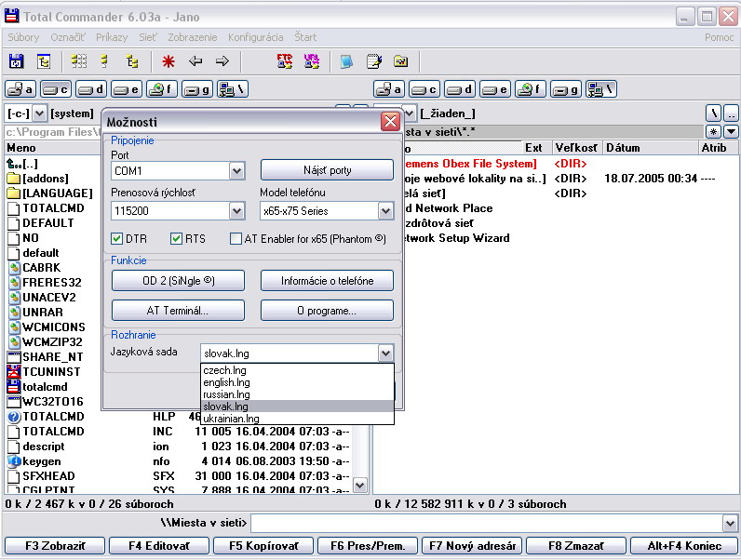The height and width of the screenshot is (560, 741).
Task: Click the full view toolbar icon with arrow
Action: coord(105,61)
